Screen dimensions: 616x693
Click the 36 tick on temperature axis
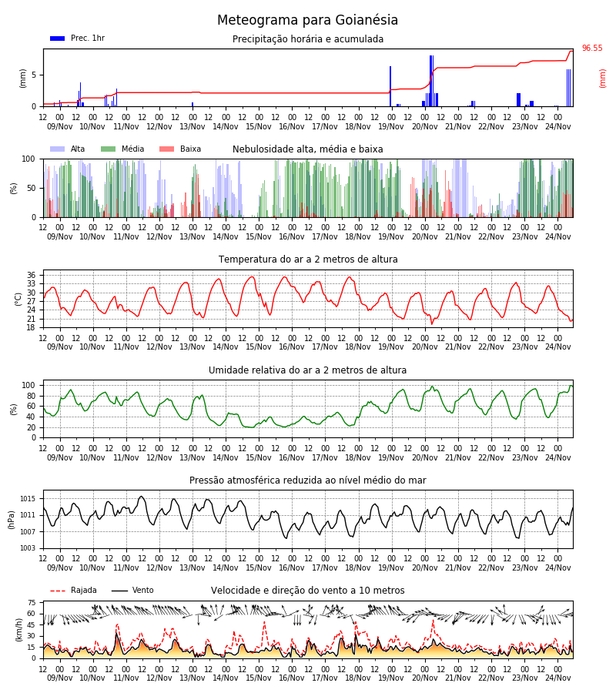pos(31,275)
